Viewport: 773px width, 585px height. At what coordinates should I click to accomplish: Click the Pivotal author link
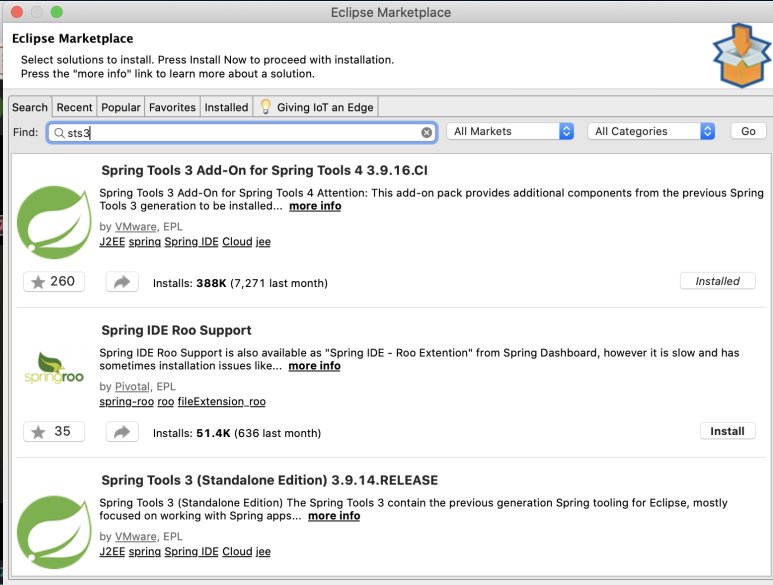[x=132, y=386]
